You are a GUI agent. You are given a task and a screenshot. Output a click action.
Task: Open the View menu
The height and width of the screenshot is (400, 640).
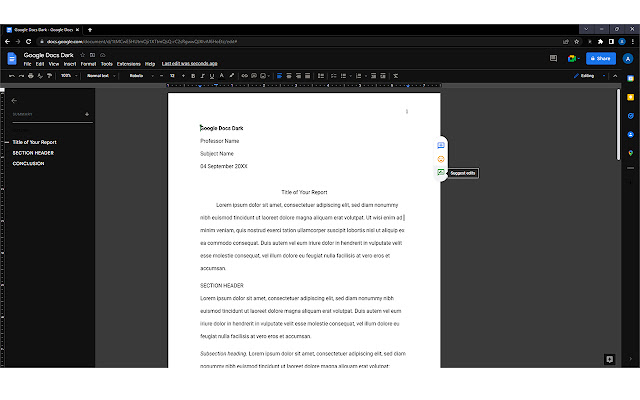click(54, 64)
